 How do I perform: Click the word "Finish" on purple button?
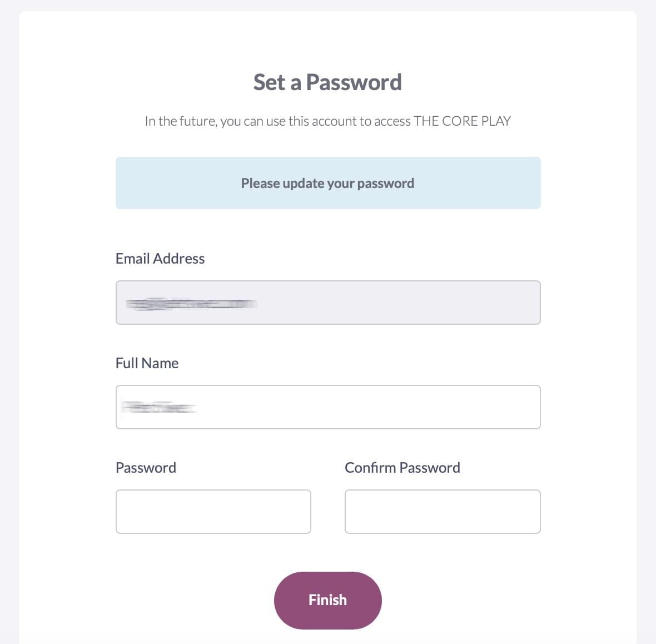click(327, 600)
